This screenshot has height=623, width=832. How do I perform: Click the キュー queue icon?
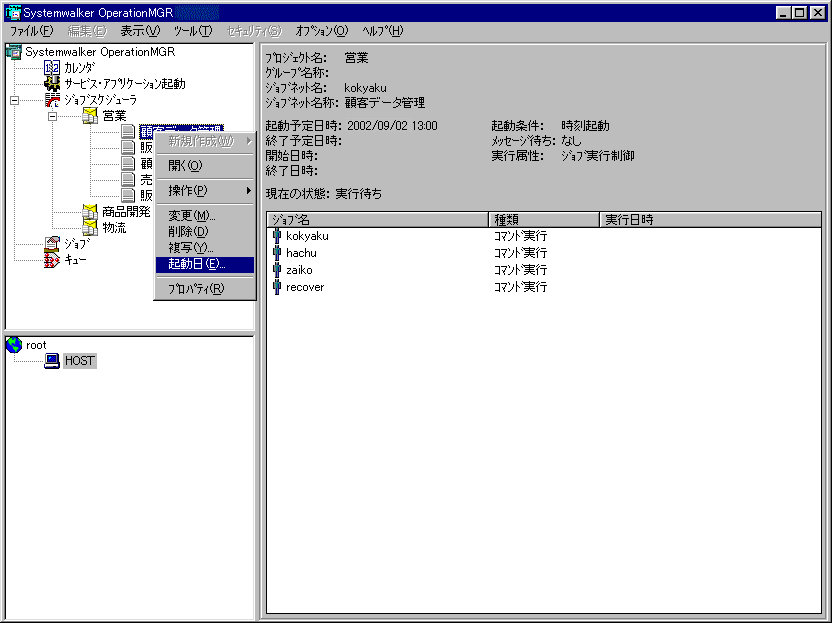[52, 259]
